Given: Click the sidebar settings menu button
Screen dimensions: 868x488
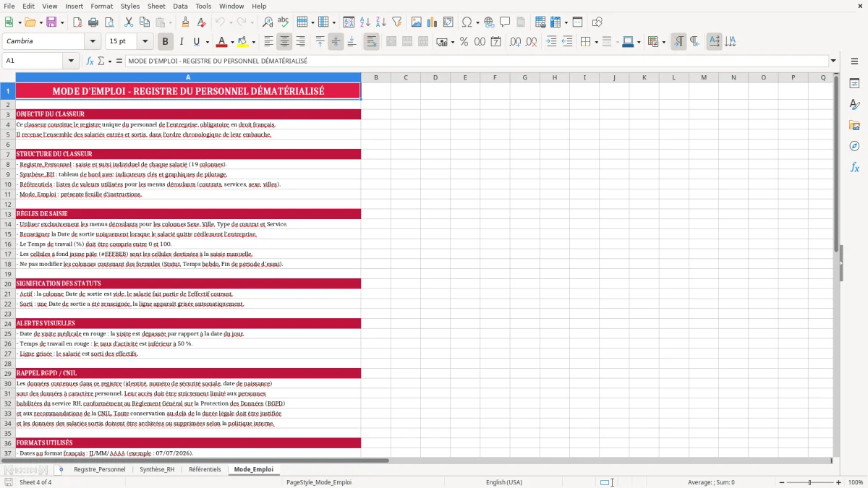Looking at the screenshot, I should (x=854, y=63).
